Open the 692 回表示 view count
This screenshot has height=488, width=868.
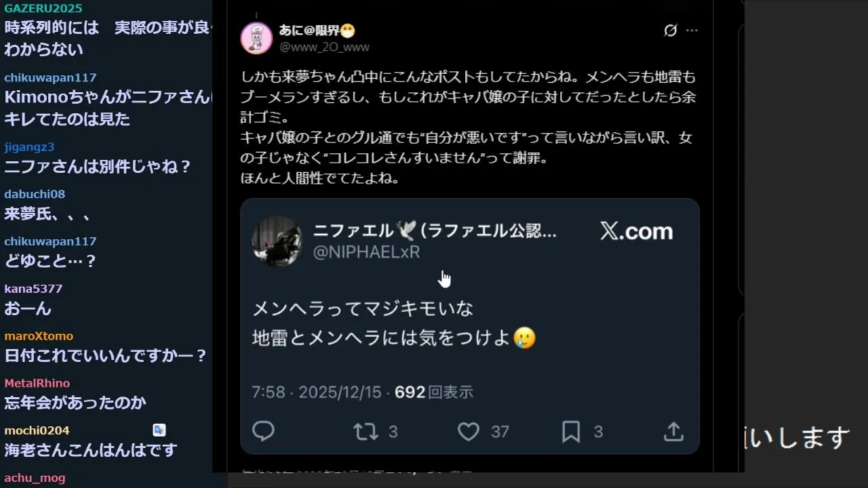[434, 392]
